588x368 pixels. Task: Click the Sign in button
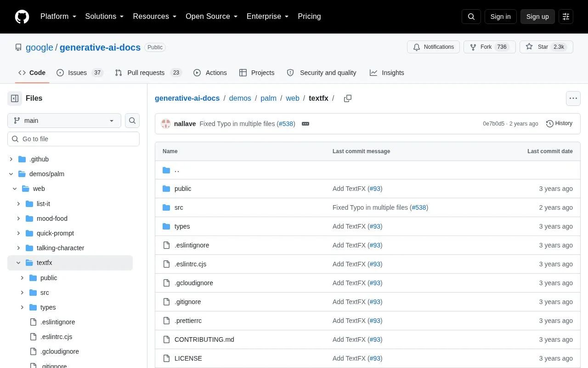click(x=501, y=17)
